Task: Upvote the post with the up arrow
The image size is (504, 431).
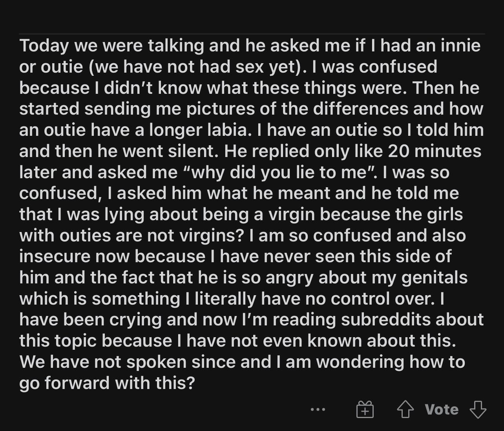Action: 405,410
